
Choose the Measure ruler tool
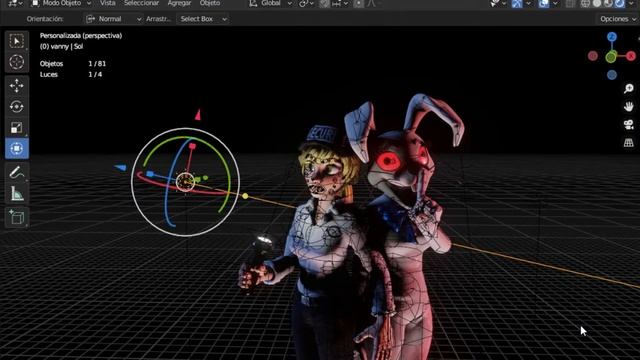(x=17, y=193)
